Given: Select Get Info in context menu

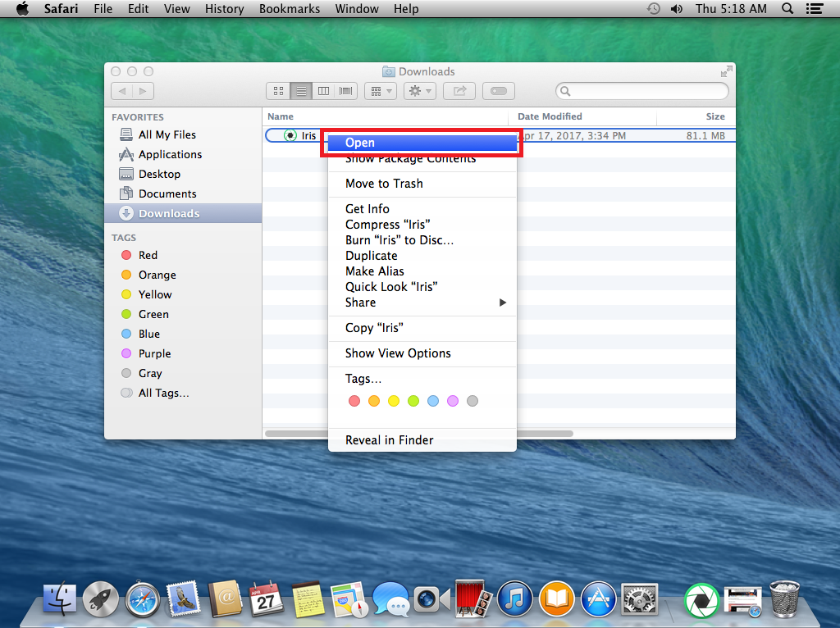Looking at the screenshot, I should [x=422, y=209].
